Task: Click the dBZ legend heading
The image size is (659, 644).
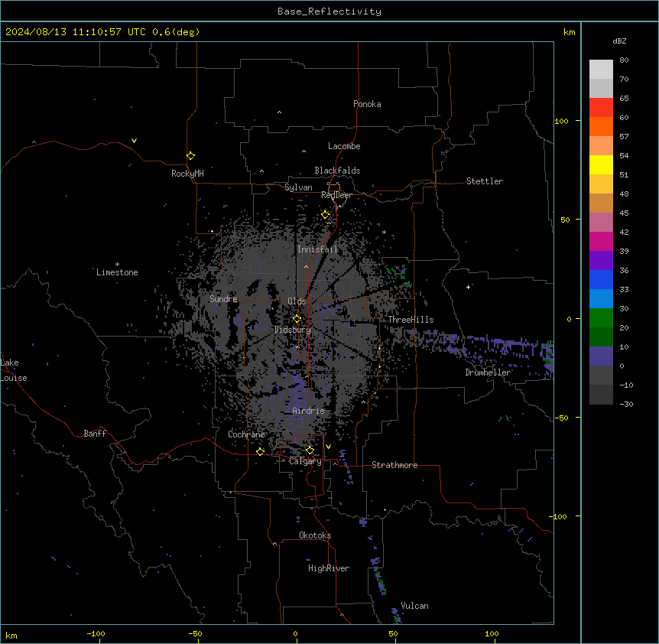Action: pos(619,41)
